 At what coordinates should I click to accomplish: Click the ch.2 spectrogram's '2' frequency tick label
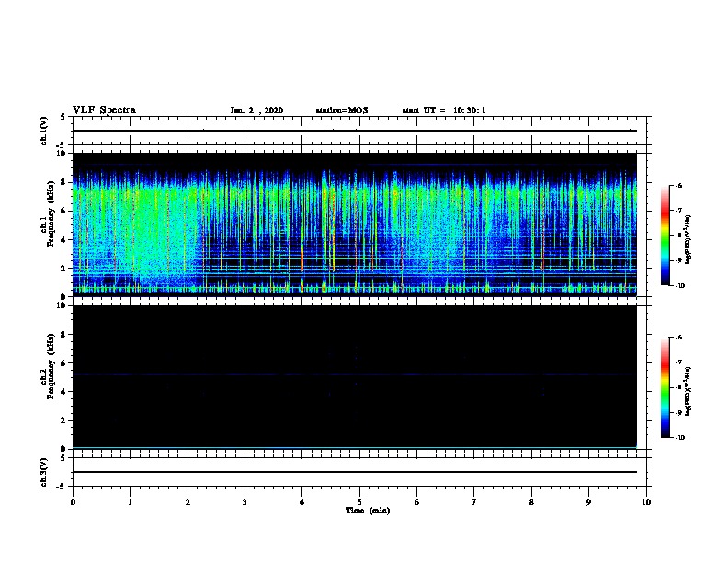64,420
